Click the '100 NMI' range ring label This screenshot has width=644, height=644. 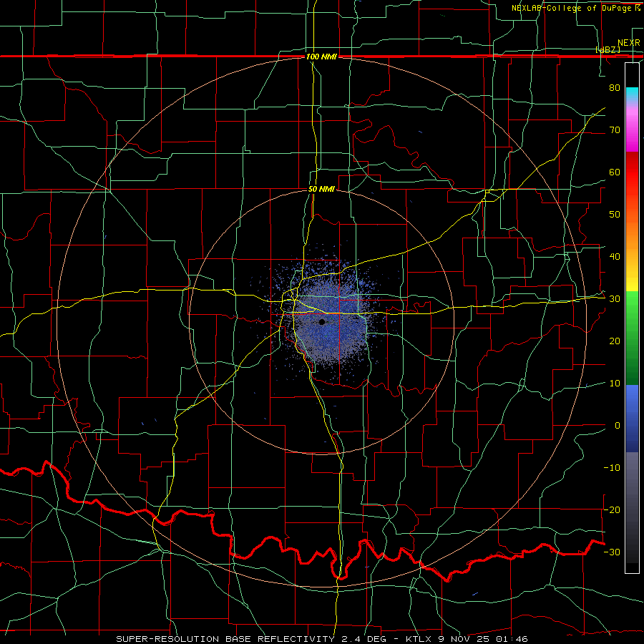(x=321, y=57)
